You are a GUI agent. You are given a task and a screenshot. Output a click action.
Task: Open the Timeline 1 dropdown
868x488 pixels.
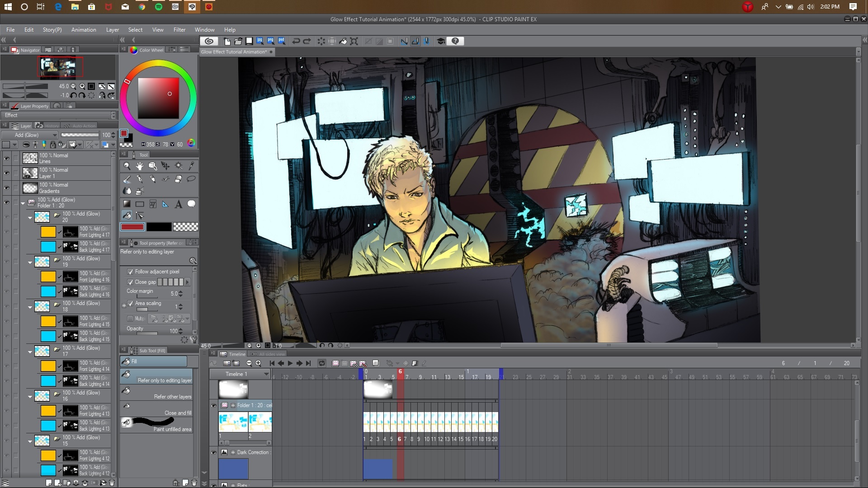pos(266,374)
